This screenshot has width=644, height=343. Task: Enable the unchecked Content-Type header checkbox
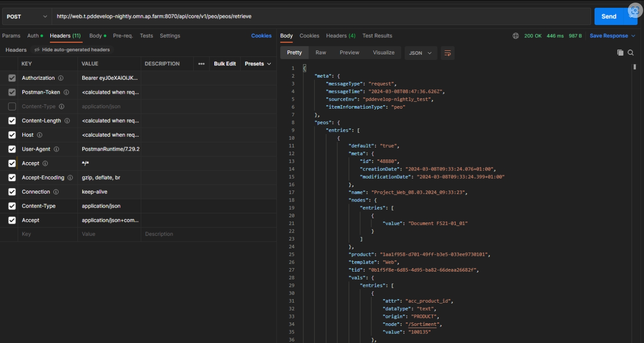coord(12,106)
